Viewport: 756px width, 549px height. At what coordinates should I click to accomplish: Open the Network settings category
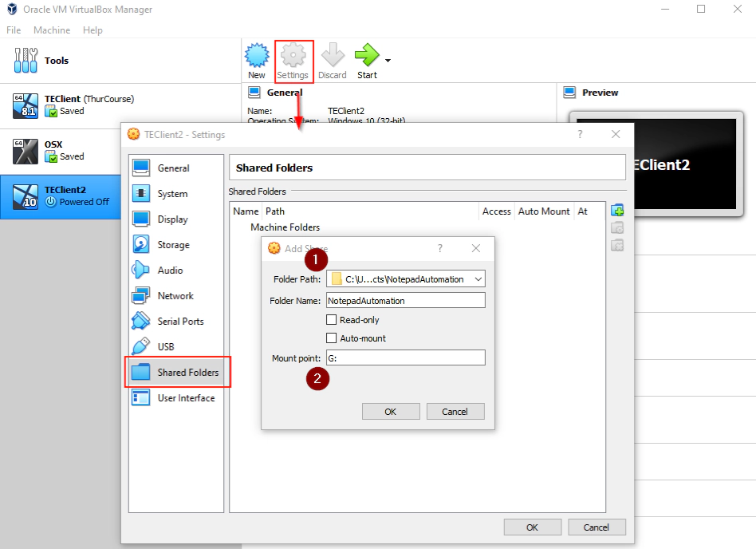click(x=175, y=296)
